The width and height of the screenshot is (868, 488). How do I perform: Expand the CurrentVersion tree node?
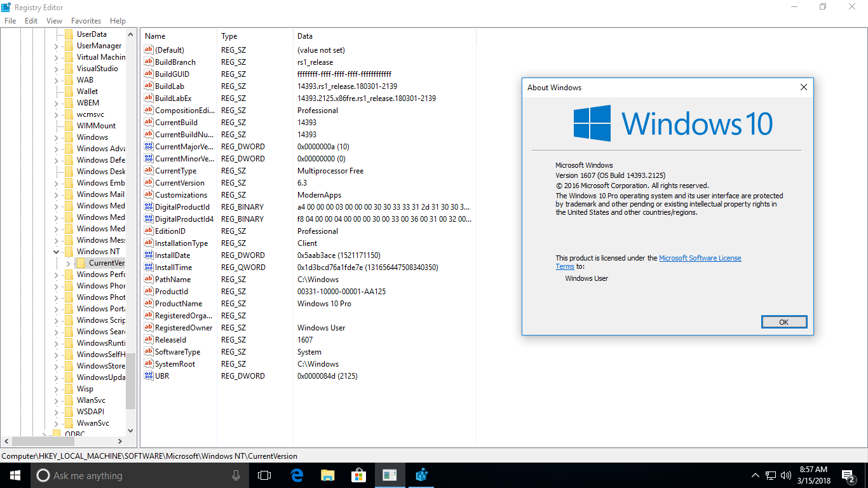68,263
